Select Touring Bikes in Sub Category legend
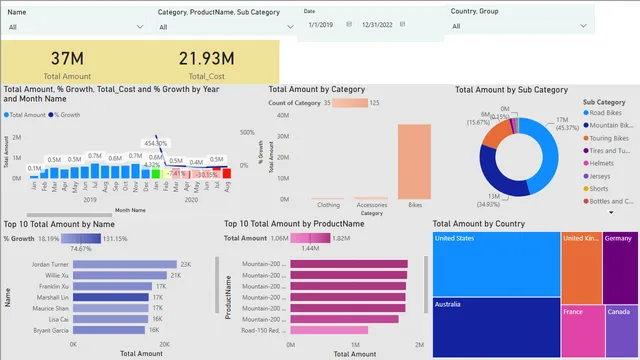Screen dimensions: 640x360 pos(606,138)
